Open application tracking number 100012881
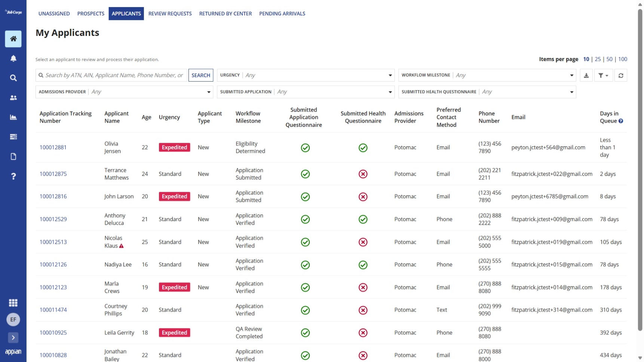 (53, 147)
